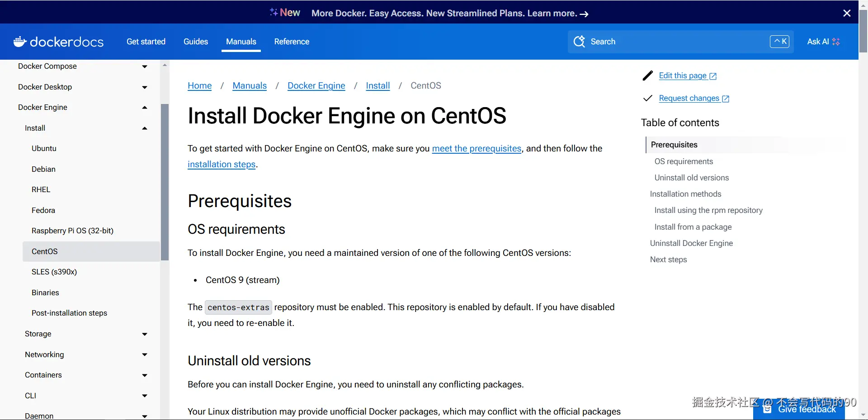
Task: Click the Give feedback icon
Action: click(767, 409)
